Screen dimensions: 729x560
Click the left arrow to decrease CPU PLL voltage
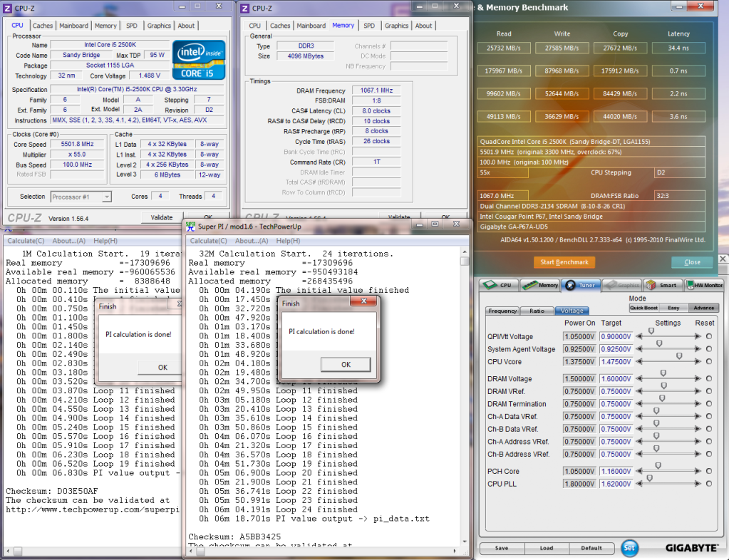click(x=639, y=484)
